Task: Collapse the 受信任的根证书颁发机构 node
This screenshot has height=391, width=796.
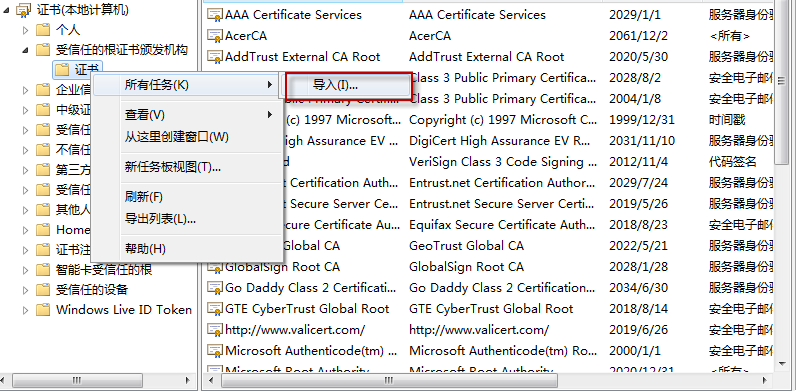Action: (25, 50)
